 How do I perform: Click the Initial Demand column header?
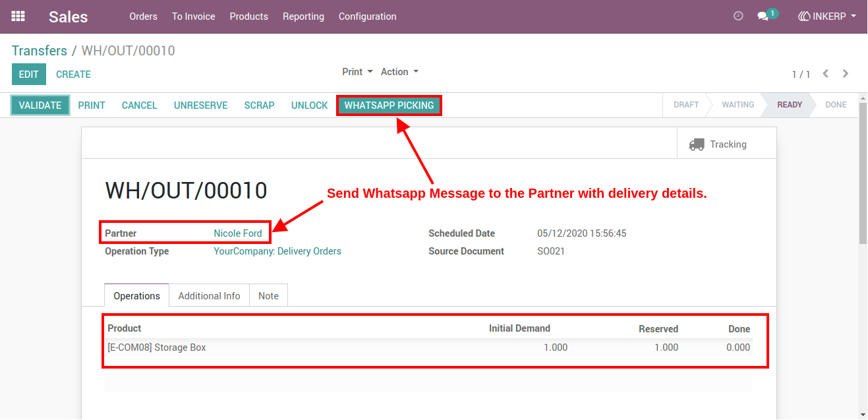519,328
